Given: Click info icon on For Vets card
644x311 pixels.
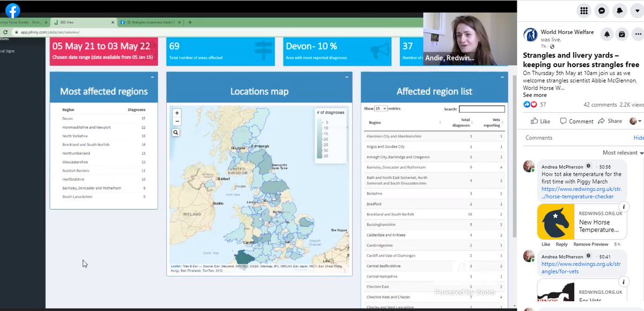Looking at the screenshot, I should point(624,281).
